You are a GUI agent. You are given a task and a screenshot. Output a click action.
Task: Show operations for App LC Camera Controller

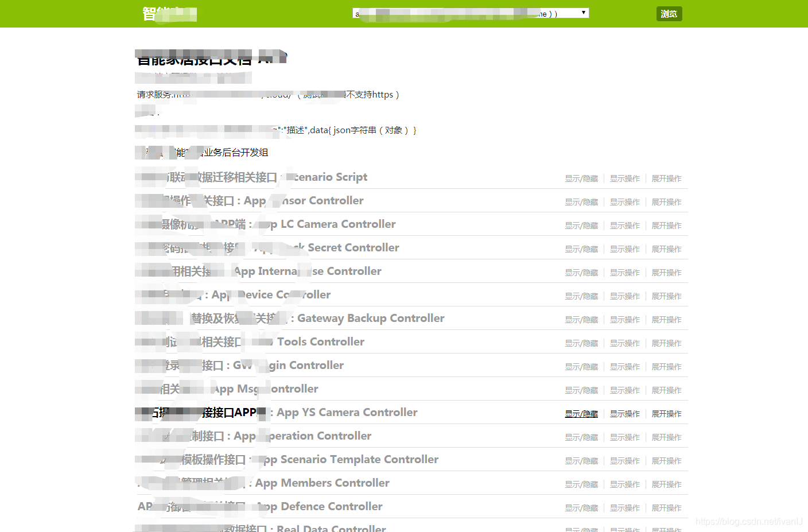(x=625, y=225)
